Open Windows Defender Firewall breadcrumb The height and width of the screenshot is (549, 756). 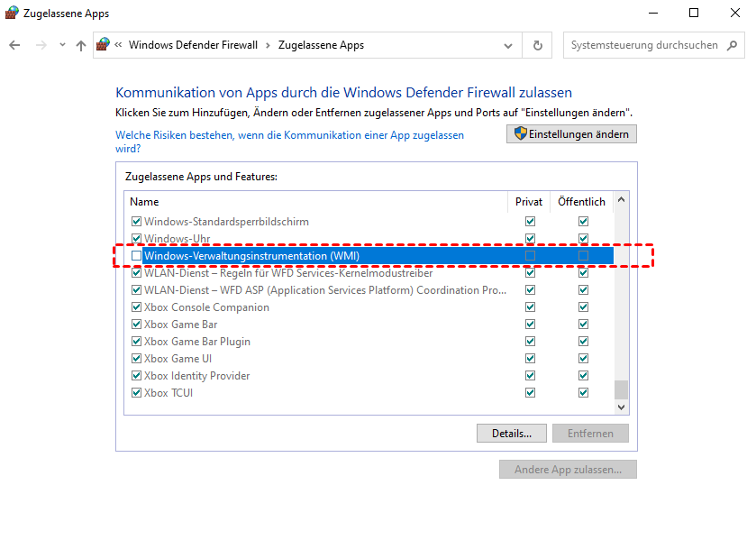tap(193, 45)
